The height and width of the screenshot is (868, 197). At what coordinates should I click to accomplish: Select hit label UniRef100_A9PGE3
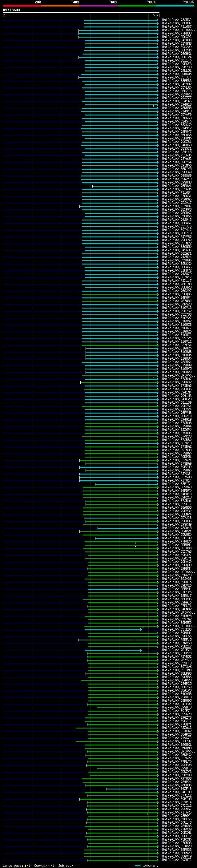pos(177,64)
